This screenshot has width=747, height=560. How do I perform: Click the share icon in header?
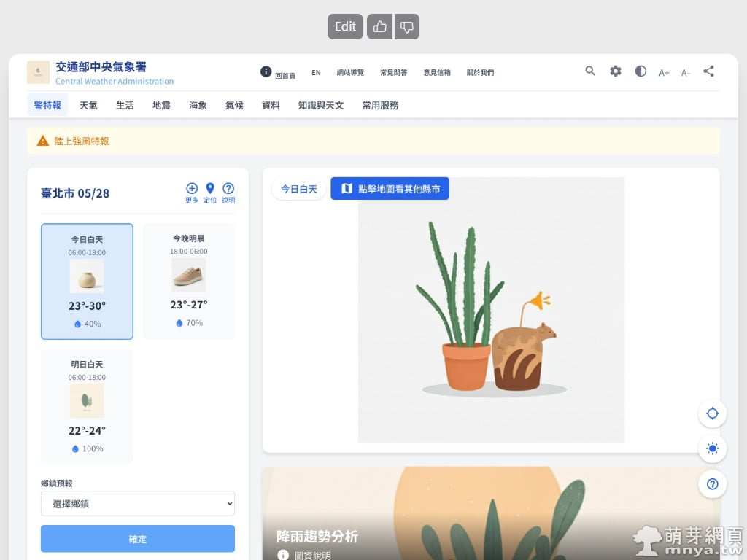[708, 71]
